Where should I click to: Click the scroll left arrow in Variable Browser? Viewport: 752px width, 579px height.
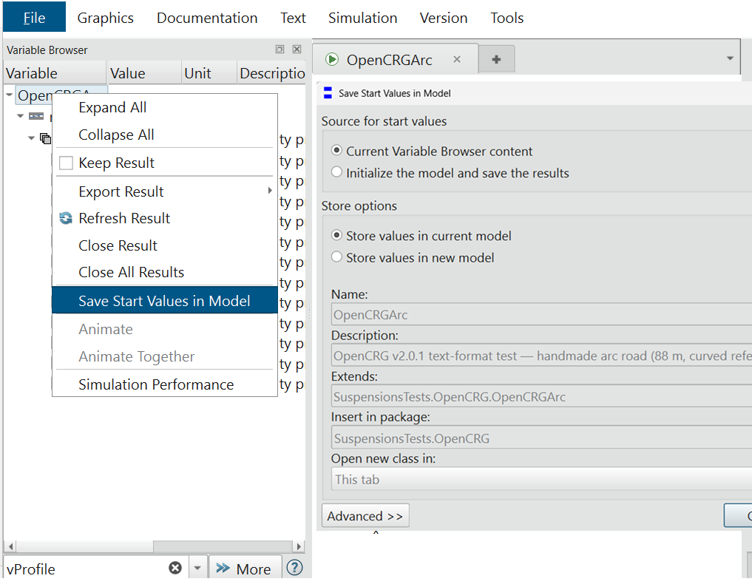click(11, 546)
